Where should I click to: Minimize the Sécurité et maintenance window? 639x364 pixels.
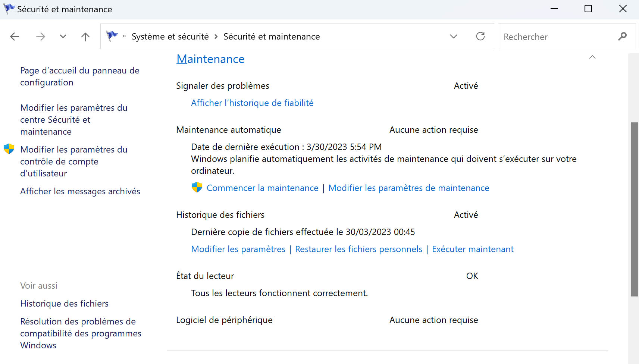tap(554, 9)
